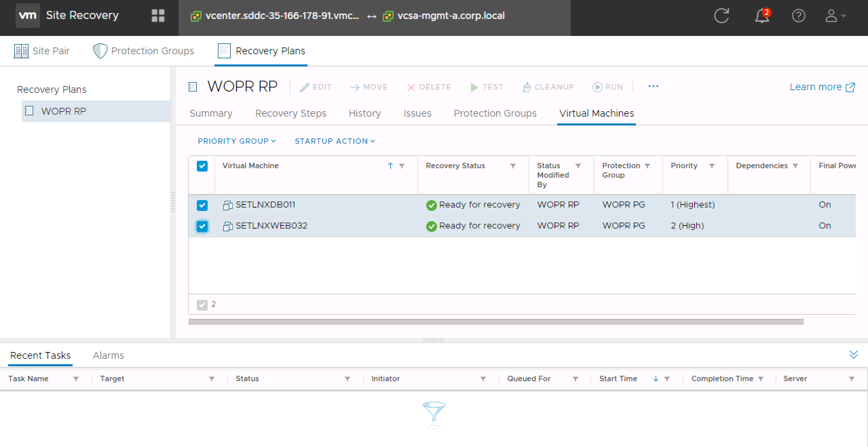Screen dimensions: 868x447
Task: Click the Site Pair buildings icon
Action: coord(21,51)
